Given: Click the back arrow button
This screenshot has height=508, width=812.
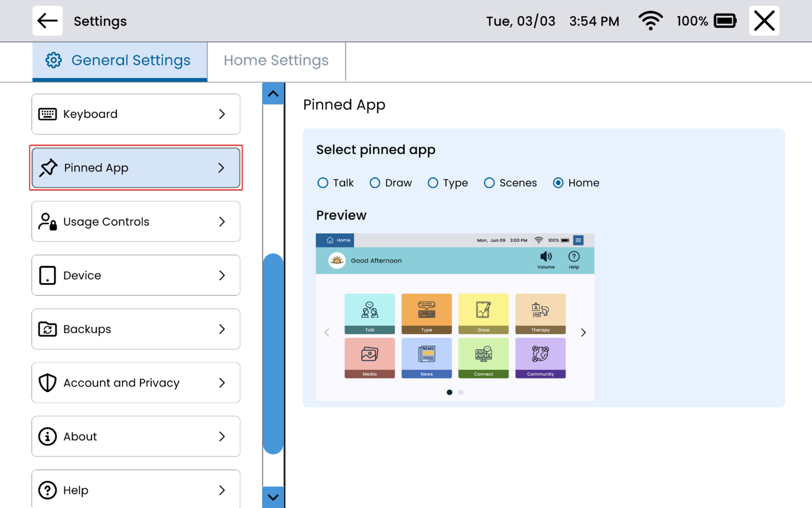Looking at the screenshot, I should click(47, 21).
